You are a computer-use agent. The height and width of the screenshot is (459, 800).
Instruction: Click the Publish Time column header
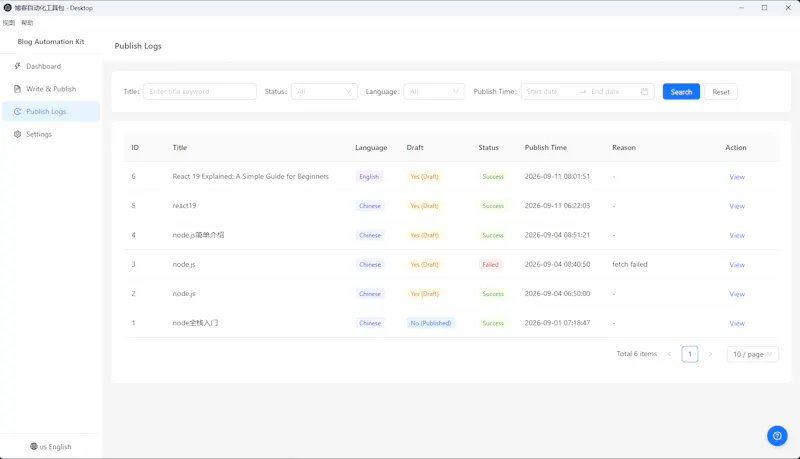546,148
